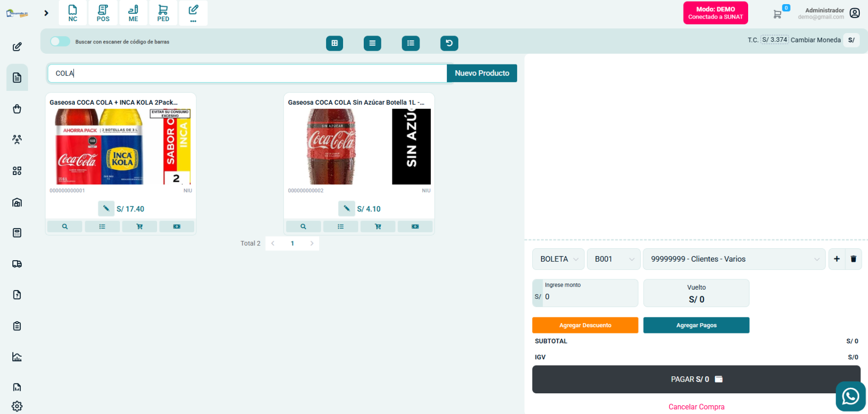Expand the left sidebar with chevron arrow

tap(47, 13)
